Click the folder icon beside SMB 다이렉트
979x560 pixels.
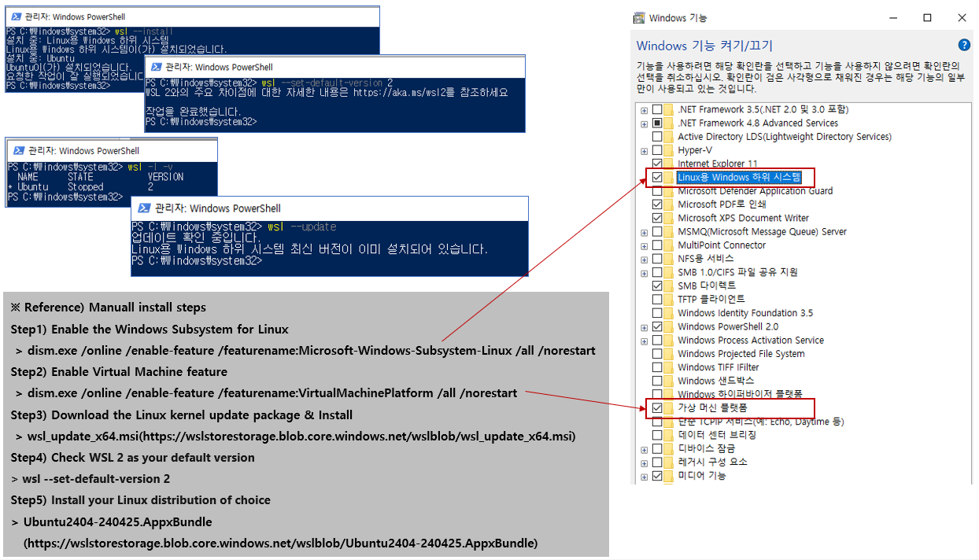[x=669, y=286]
